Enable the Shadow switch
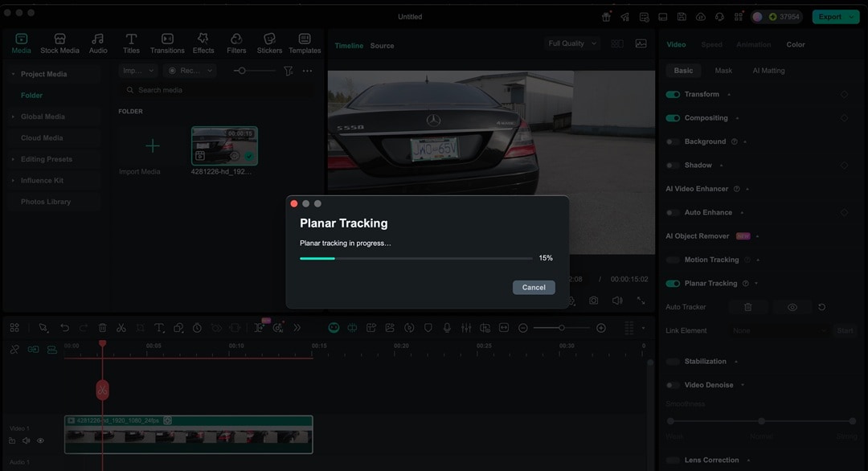 pos(673,166)
